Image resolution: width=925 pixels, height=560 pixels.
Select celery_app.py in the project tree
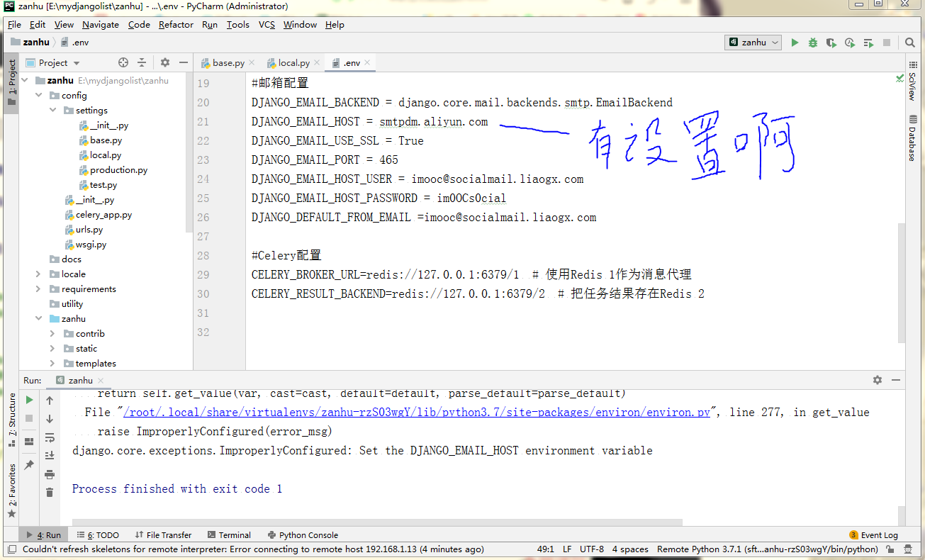pos(98,215)
